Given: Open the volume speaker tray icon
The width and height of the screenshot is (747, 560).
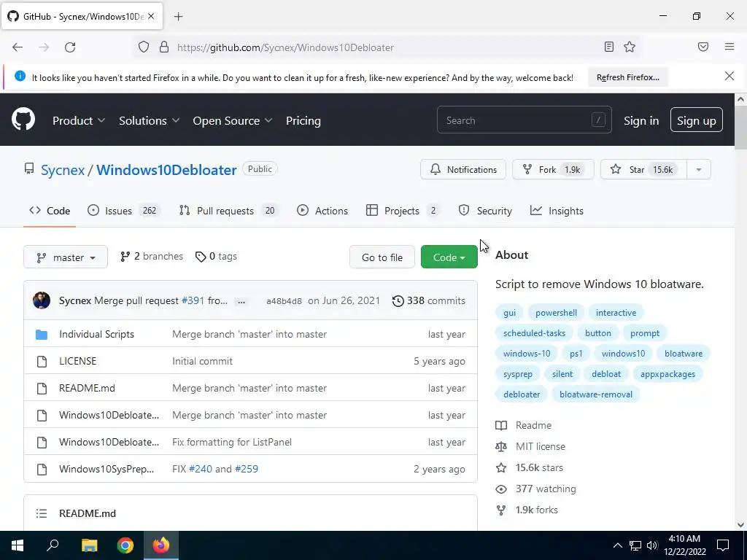Looking at the screenshot, I should [652, 545].
